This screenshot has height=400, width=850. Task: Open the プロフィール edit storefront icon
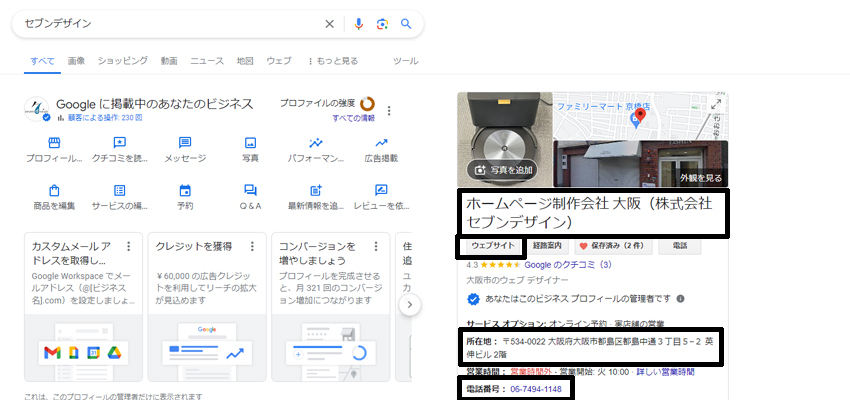click(x=54, y=143)
